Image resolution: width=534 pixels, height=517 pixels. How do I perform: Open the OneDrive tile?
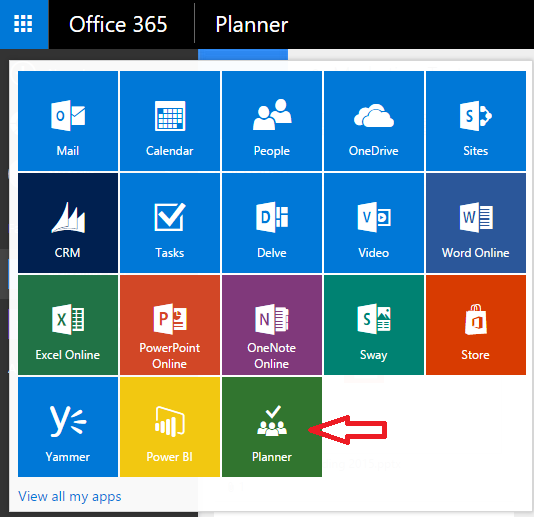[374, 121]
